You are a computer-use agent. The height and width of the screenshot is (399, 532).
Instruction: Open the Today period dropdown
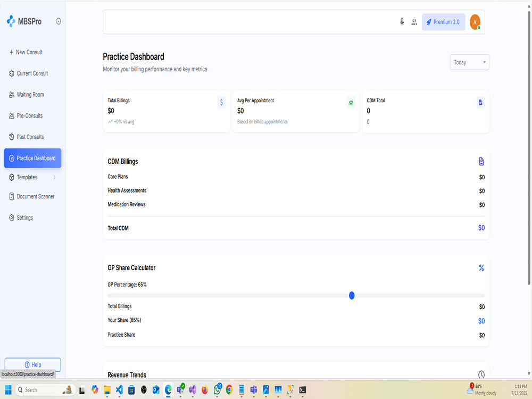[x=470, y=62]
